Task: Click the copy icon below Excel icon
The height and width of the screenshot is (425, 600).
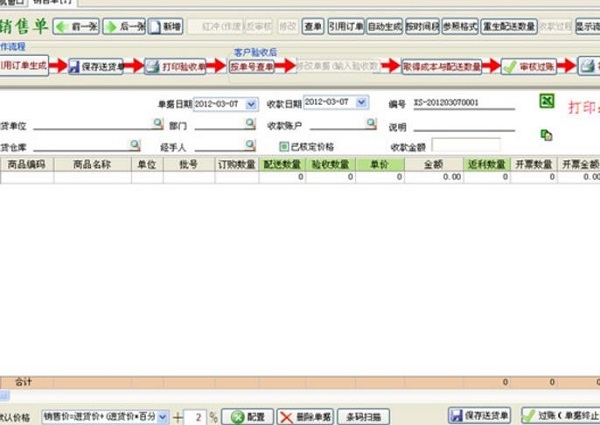Action: [546, 135]
